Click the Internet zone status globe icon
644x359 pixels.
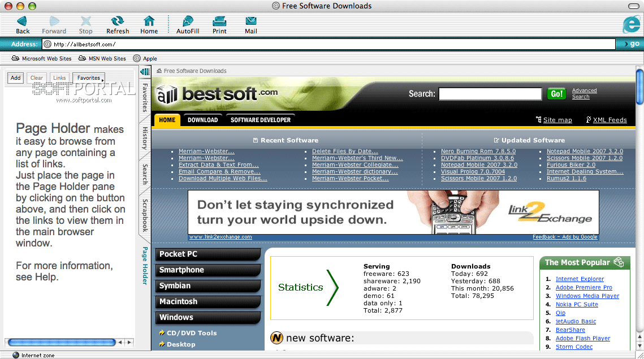16,355
